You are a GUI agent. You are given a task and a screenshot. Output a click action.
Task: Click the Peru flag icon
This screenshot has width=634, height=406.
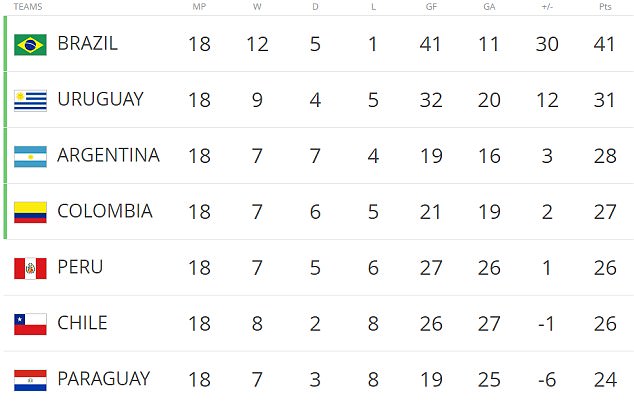30,268
